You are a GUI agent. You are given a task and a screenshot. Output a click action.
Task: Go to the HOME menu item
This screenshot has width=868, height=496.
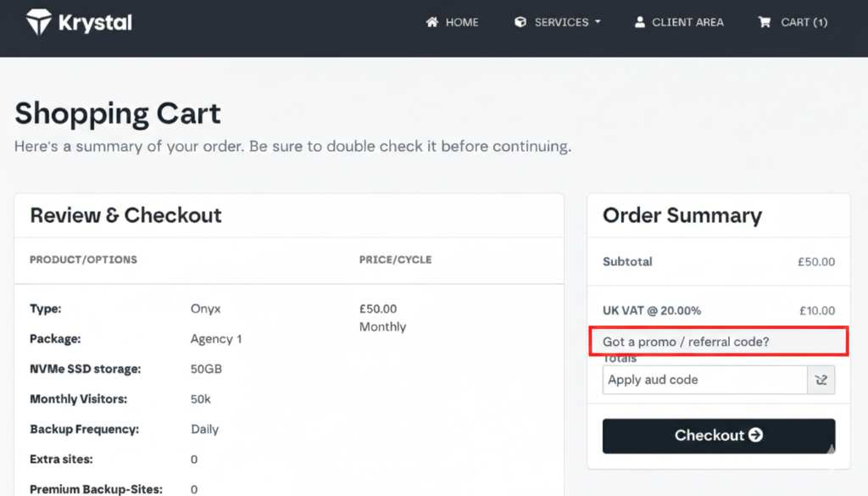[460, 22]
